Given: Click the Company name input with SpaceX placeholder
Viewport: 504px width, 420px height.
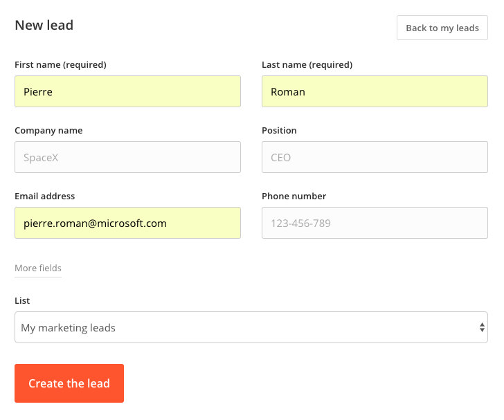Looking at the screenshot, I should point(127,157).
